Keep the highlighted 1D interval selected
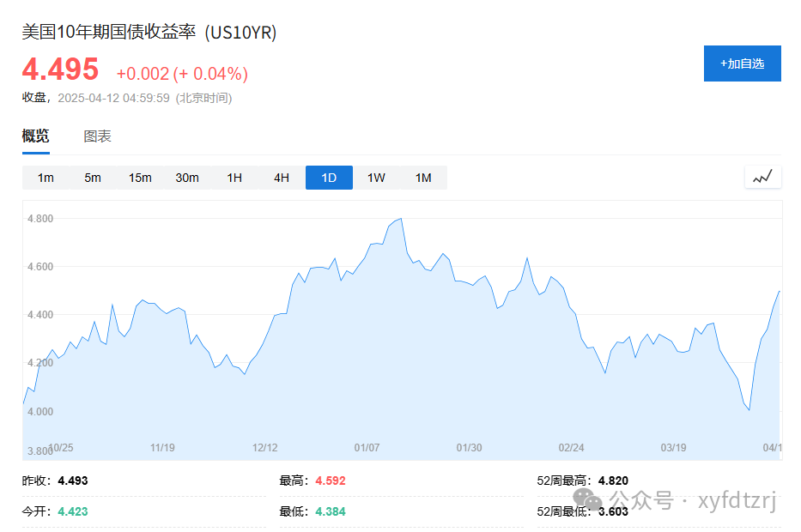The height and width of the screenshot is (532, 801). tap(329, 177)
